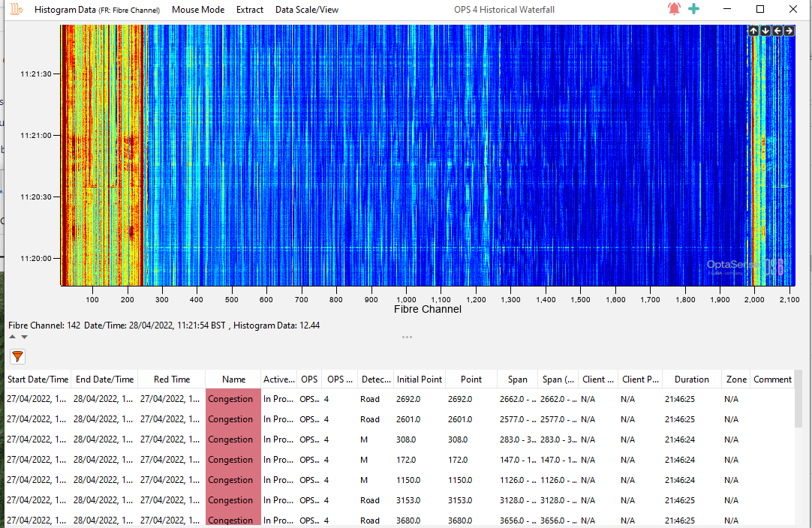The image size is (812, 528).
Task: Open the alert table filter funnel
Action: tap(17, 357)
